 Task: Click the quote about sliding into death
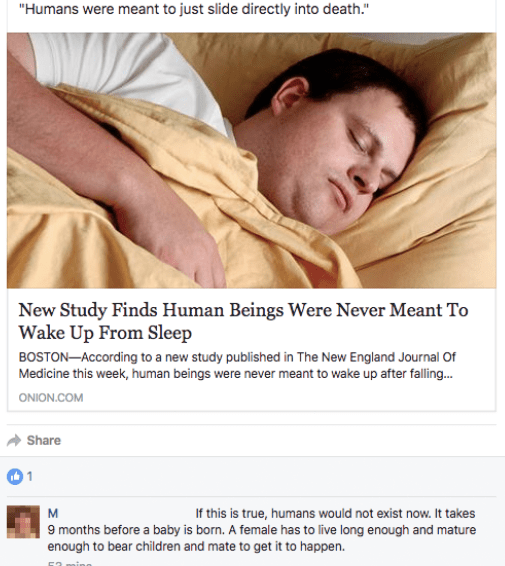point(194,9)
